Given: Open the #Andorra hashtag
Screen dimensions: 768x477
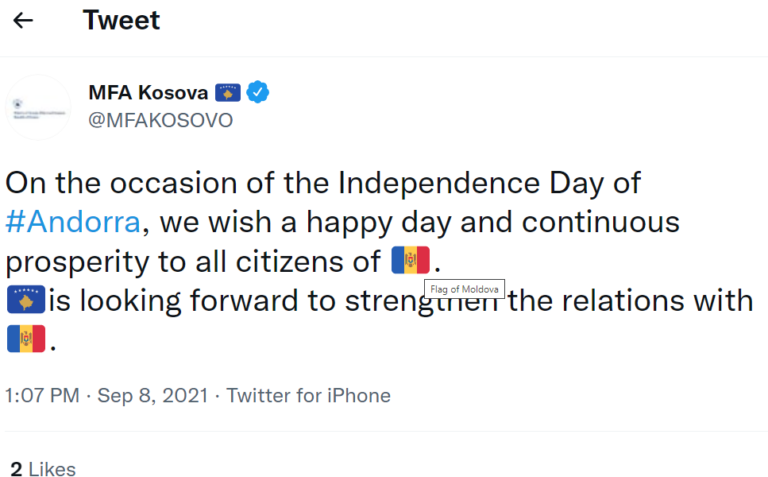Looking at the screenshot, I should tap(73, 221).
